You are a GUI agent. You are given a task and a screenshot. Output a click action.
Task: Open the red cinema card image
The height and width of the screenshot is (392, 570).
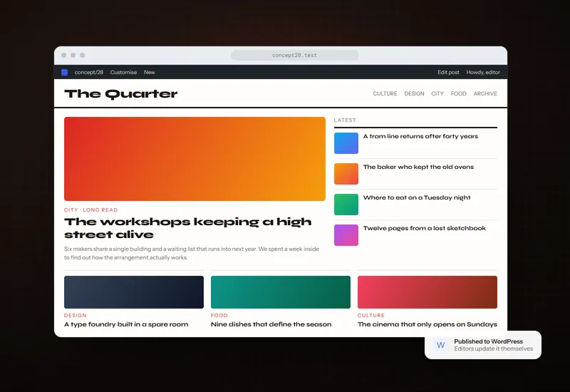[427, 292]
